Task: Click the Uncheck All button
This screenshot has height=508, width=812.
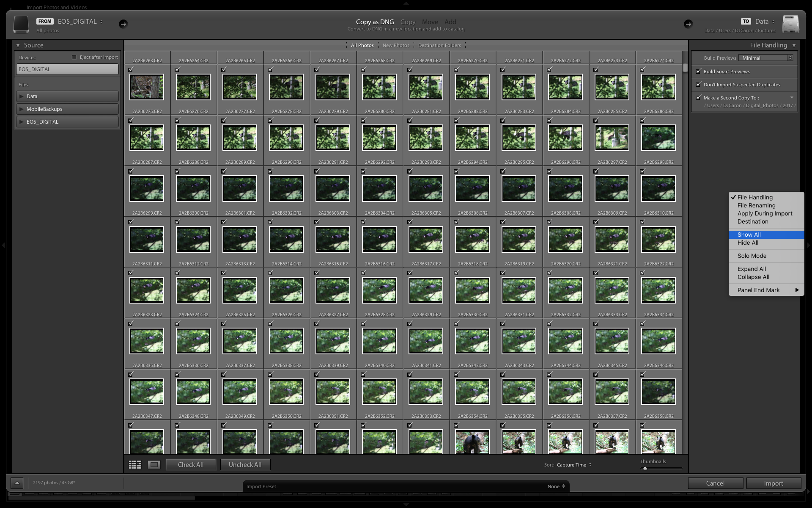Action: tap(245, 465)
